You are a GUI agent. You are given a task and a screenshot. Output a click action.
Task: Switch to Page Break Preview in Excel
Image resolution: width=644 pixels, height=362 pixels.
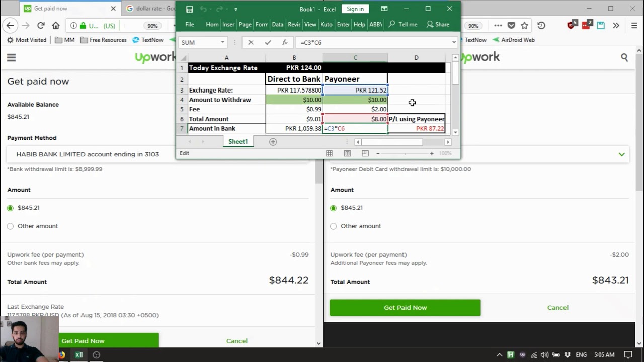tap(365, 153)
